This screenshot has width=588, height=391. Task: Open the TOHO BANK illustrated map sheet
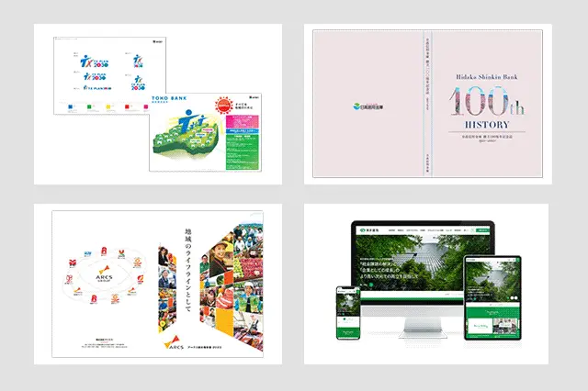205,132
